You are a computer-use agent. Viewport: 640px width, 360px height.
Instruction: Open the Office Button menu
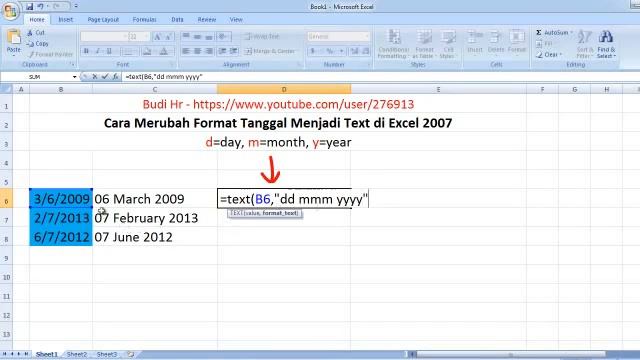tap(10, 10)
